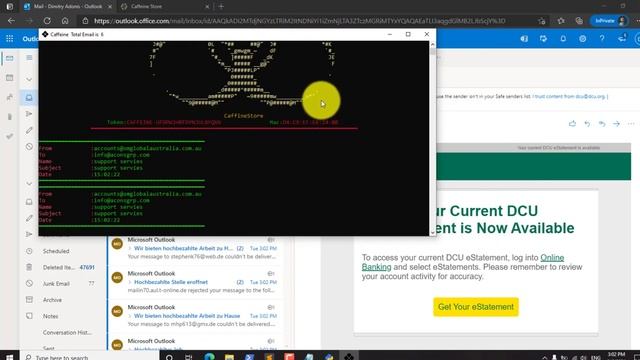This screenshot has width=640, height=360.
Task: Open the Outlook app launcher grid
Action: 9,38
